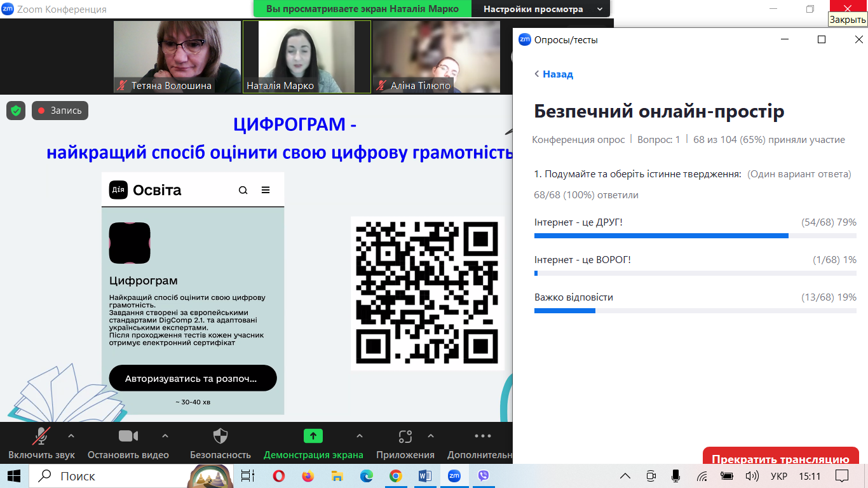Click text 68/68 (100%) ответили

point(587,195)
